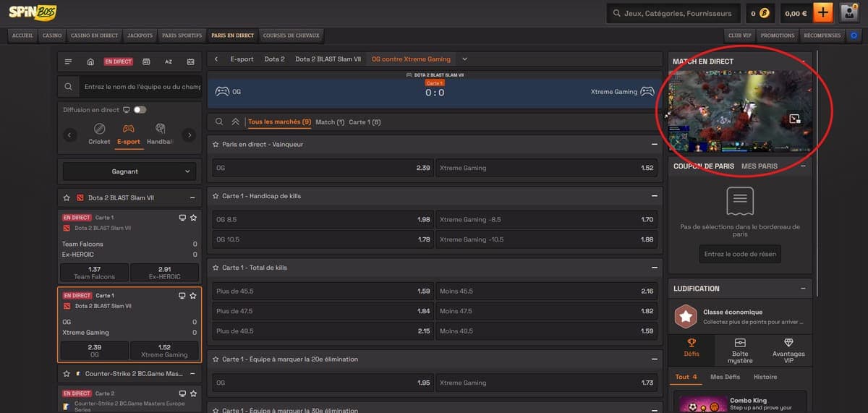Toggle Diffusion en direct switch

(140, 110)
